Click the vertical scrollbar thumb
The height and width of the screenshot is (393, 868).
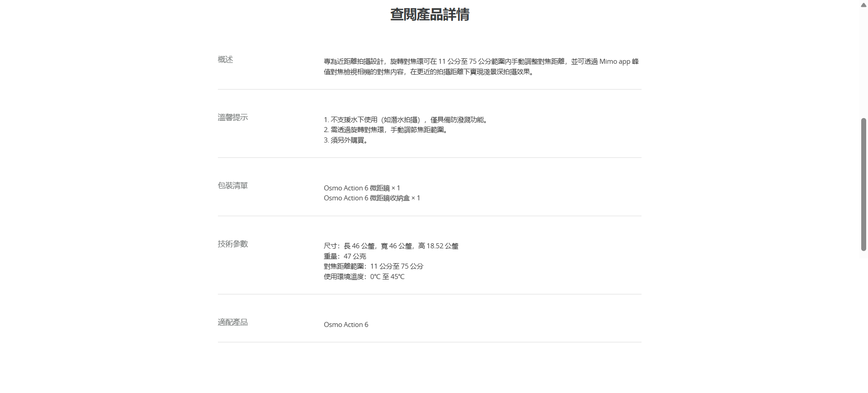(863, 184)
